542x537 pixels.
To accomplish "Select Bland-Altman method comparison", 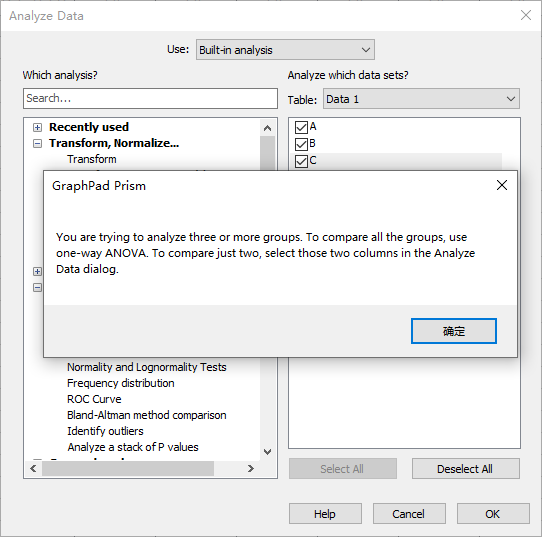I will (147, 415).
